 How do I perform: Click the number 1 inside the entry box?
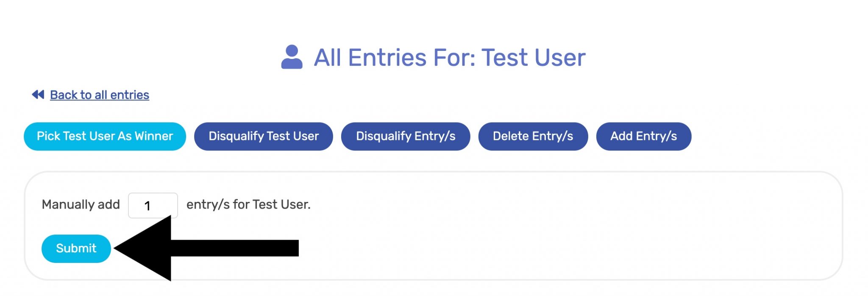147,206
